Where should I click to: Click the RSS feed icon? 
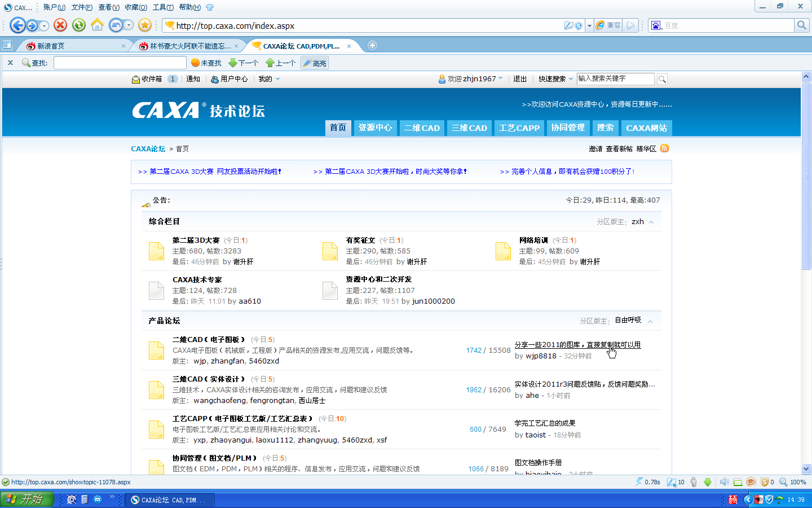(x=664, y=148)
